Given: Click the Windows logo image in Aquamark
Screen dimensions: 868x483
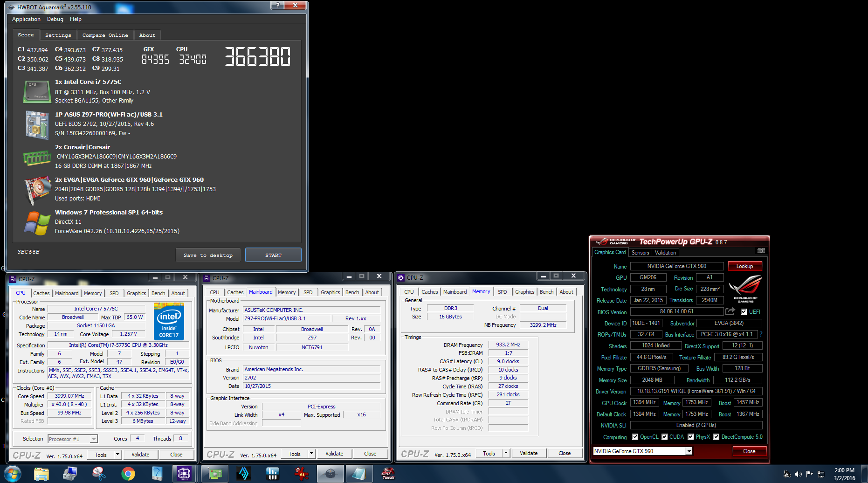Looking at the screenshot, I should coord(37,222).
